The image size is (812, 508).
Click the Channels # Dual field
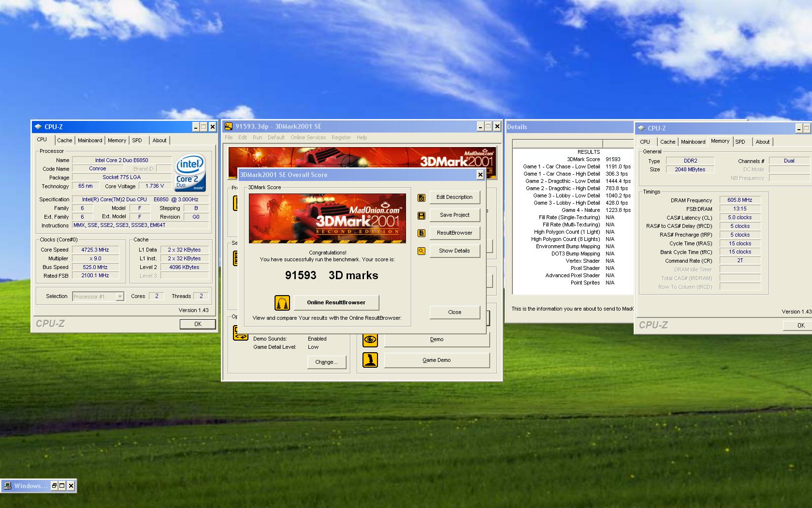coord(789,161)
